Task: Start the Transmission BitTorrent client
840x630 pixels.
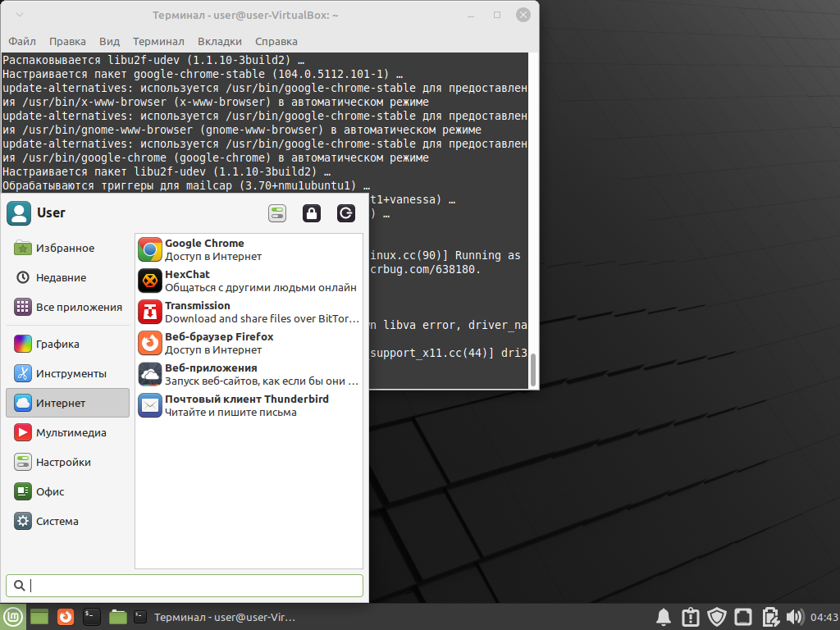Action: 249,312
